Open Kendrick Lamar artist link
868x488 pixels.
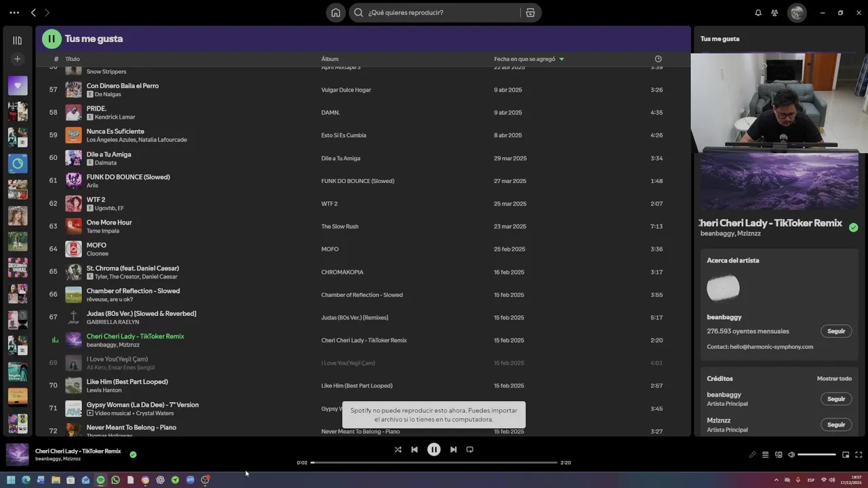tap(115, 117)
